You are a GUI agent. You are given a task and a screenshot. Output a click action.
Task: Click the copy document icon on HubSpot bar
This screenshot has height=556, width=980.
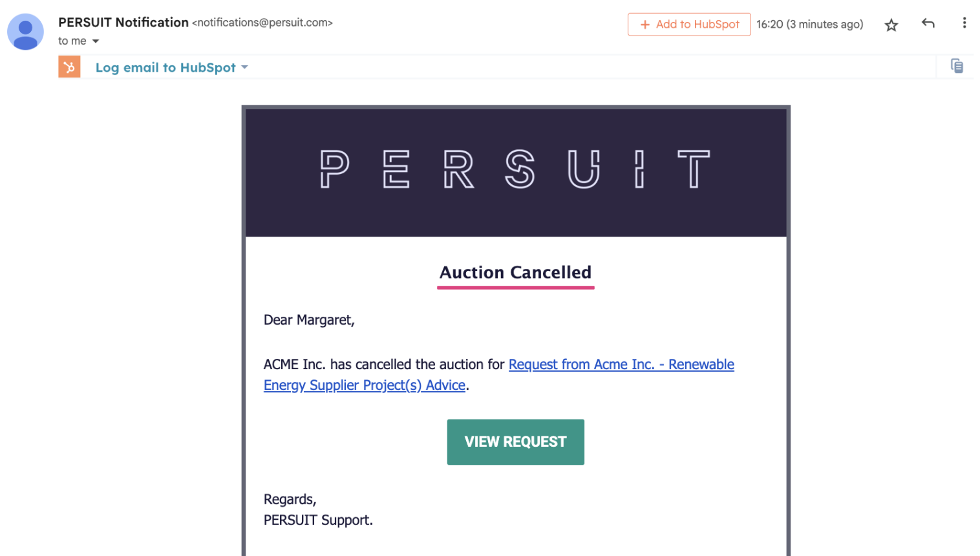click(x=957, y=66)
